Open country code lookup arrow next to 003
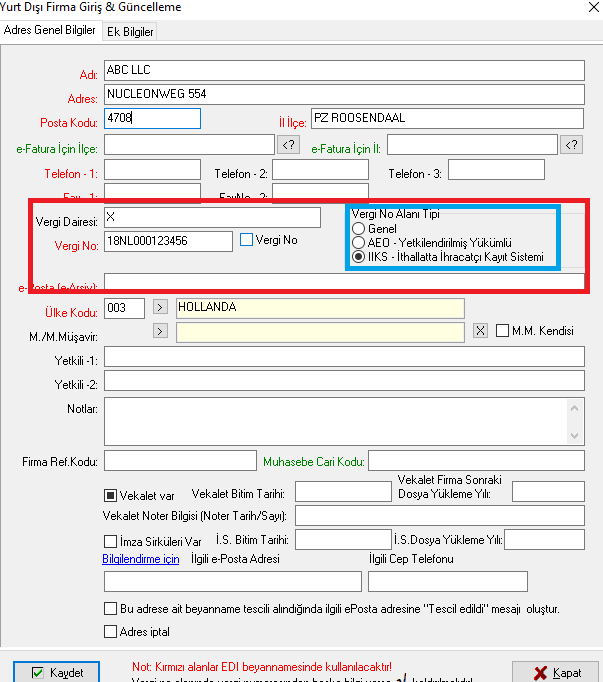Screen dimensions: 603x682 click(x=160, y=307)
